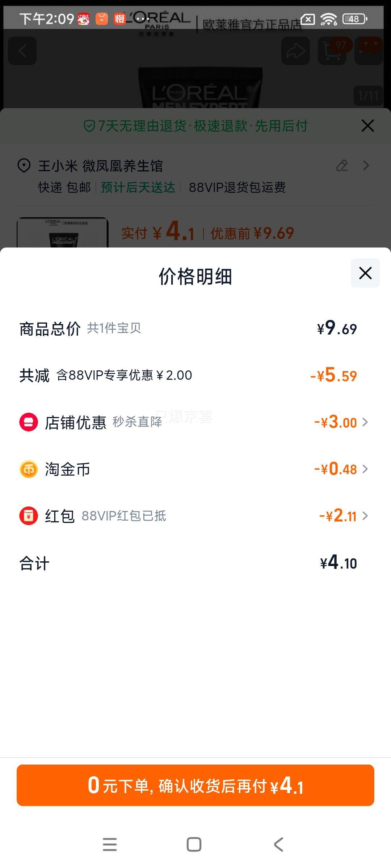Open the shopping cart with 97 badge
Viewport: 391px width, 868px height.
[332, 51]
